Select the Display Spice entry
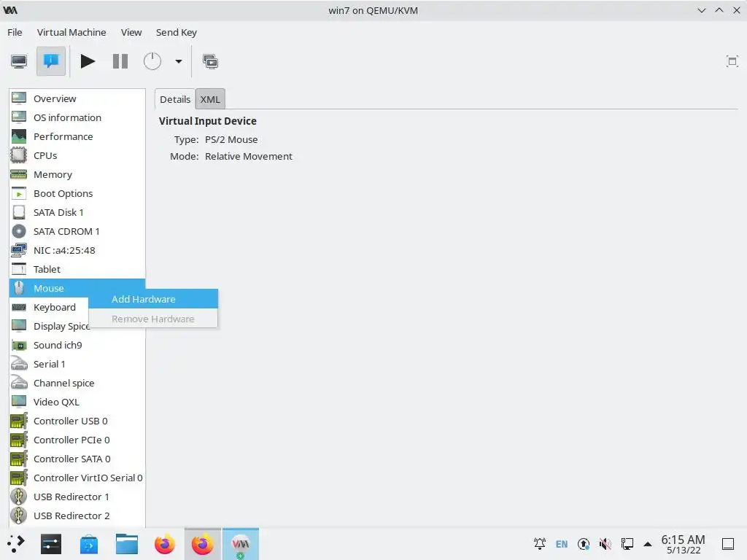This screenshot has height=560, width=747. [x=49, y=326]
